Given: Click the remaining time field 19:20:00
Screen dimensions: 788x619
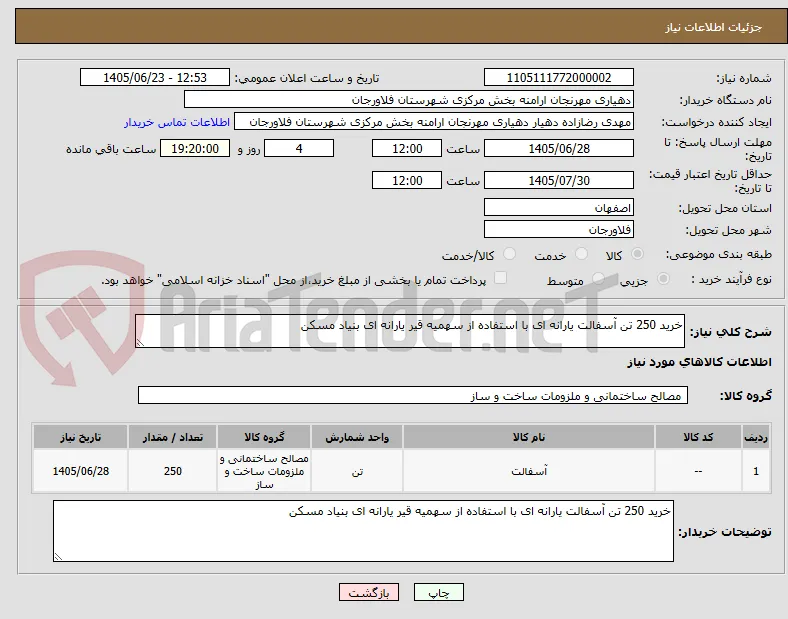Looking at the screenshot, I should [195, 148].
